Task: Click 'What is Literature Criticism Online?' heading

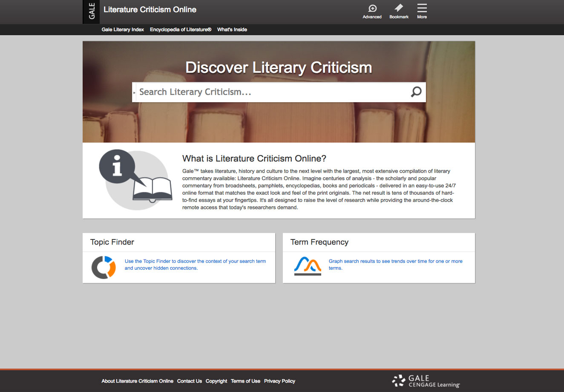Action: point(254,159)
